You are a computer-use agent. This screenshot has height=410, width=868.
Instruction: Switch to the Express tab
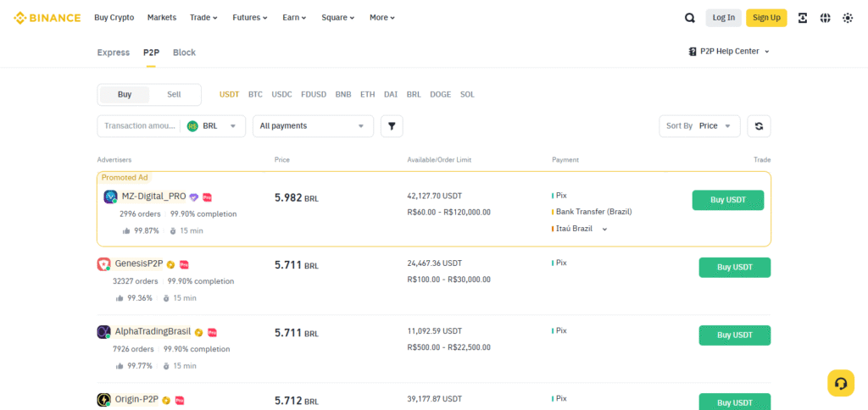coord(114,53)
